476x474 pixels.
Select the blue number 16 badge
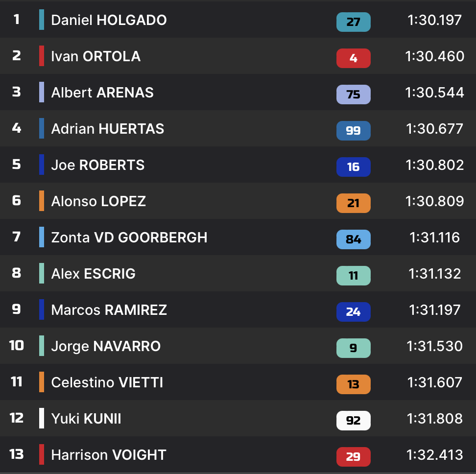353,167
